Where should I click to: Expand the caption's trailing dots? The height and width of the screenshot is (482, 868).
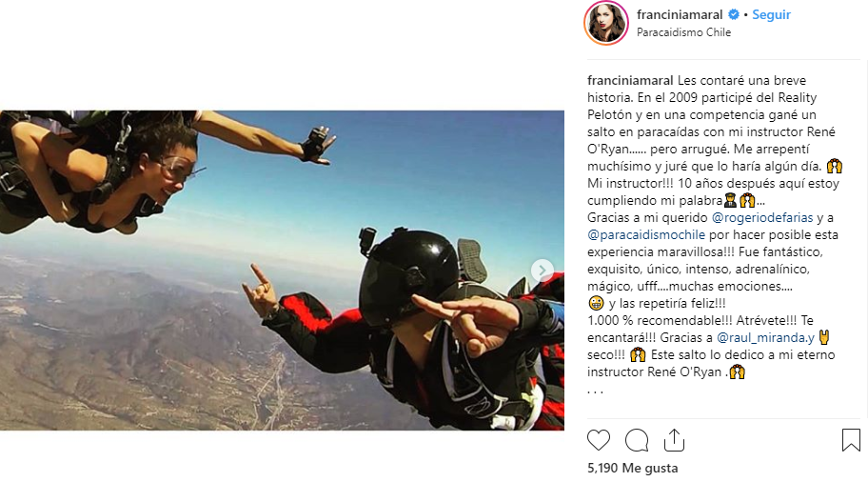[x=595, y=391]
